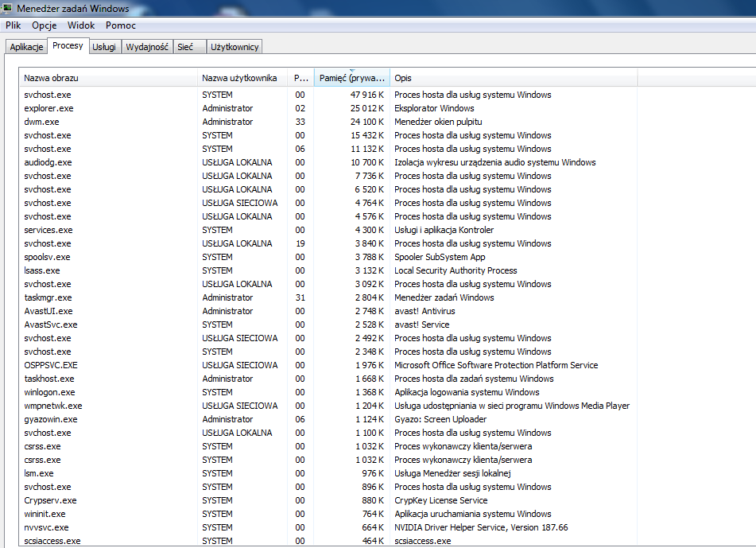756x548 pixels.
Task: Open the Plik menu
Action: click(x=13, y=25)
